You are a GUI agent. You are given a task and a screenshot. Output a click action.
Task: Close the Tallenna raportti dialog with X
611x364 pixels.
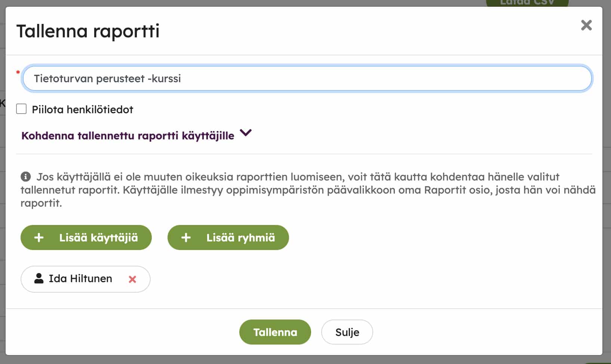click(586, 25)
